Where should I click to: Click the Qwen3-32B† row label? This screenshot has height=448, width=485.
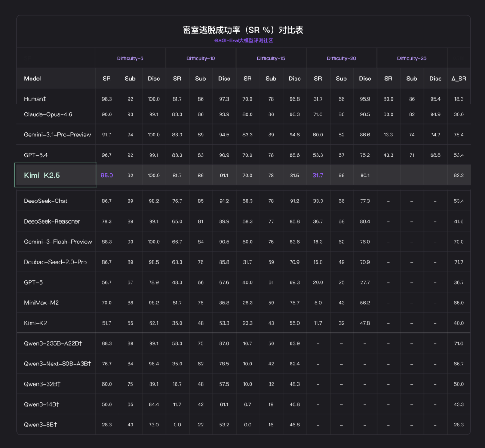tap(42, 384)
